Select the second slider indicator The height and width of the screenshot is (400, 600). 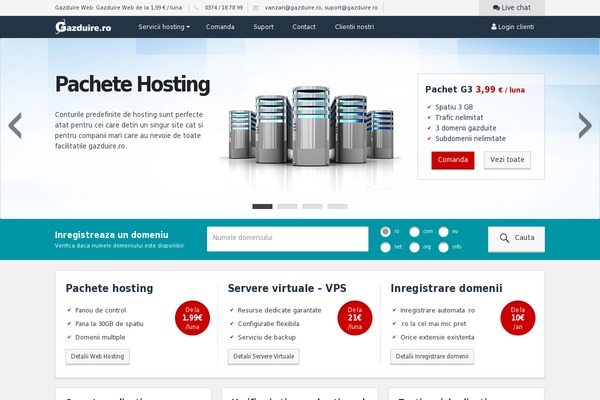point(287,207)
